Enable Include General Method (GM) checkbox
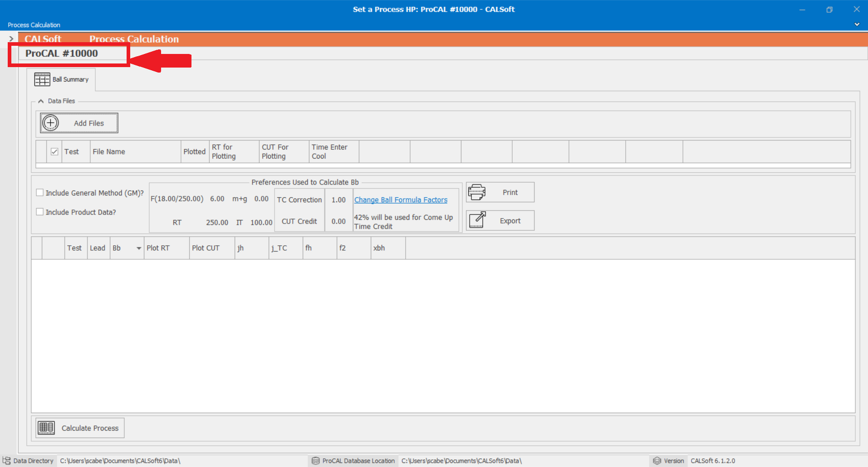The image size is (868, 467). point(40,193)
